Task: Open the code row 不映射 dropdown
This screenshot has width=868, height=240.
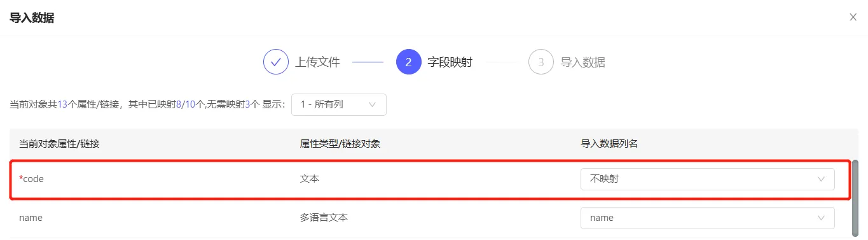Action: pyautogui.click(x=707, y=179)
